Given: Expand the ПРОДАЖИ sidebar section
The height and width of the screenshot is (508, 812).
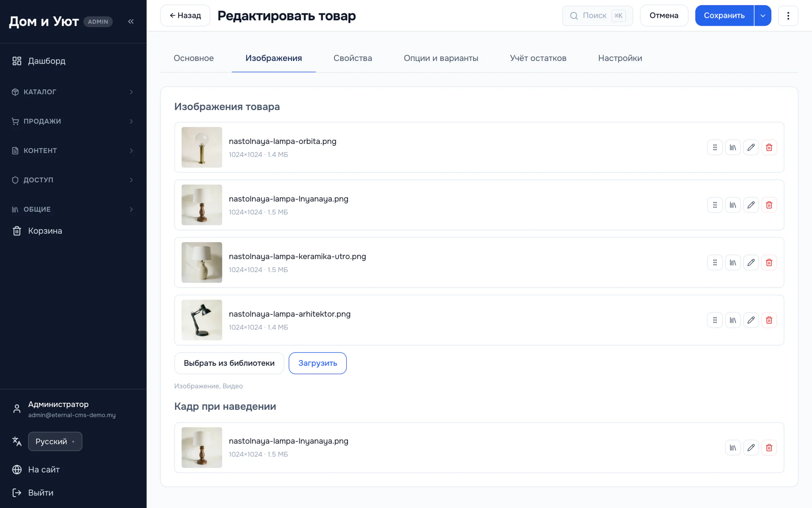Looking at the screenshot, I should pyautogui.click(x=73, y=121).
